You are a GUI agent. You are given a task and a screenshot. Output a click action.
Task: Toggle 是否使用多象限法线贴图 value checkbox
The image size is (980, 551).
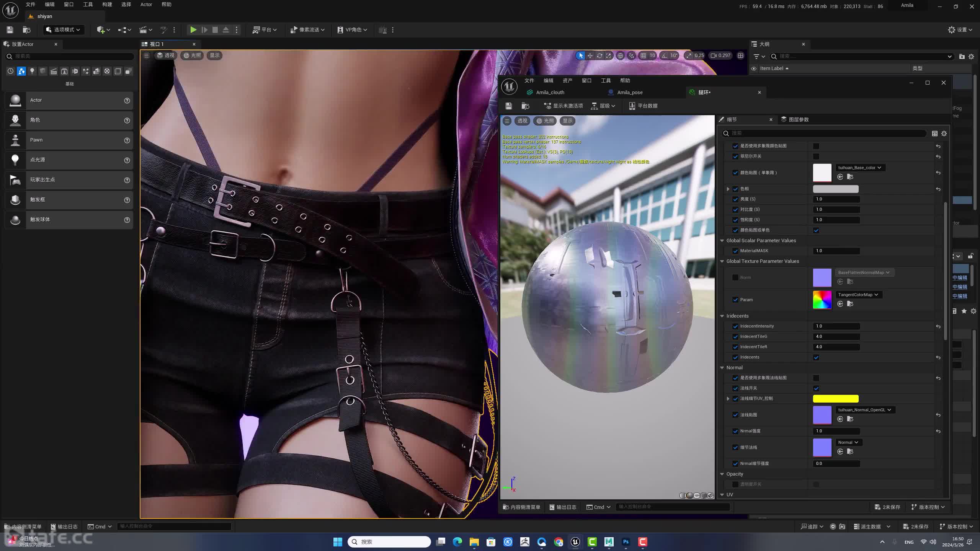(816, 378)
